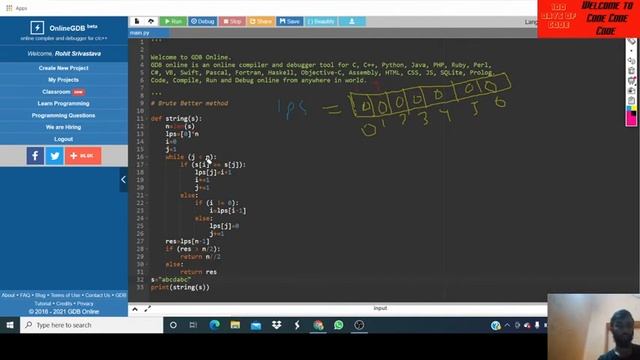
Task: Click the red plus share count button
Action: (83, 156)
